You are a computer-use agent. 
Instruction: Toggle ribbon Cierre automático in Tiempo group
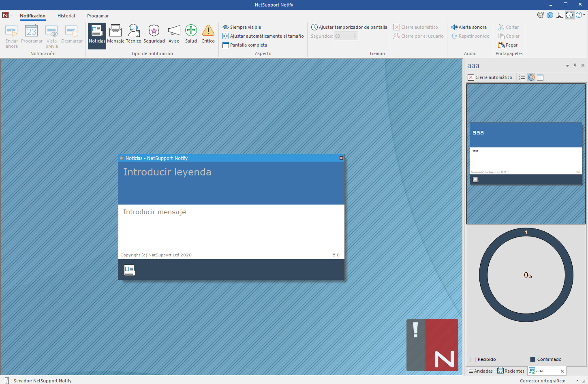[416, 27]
